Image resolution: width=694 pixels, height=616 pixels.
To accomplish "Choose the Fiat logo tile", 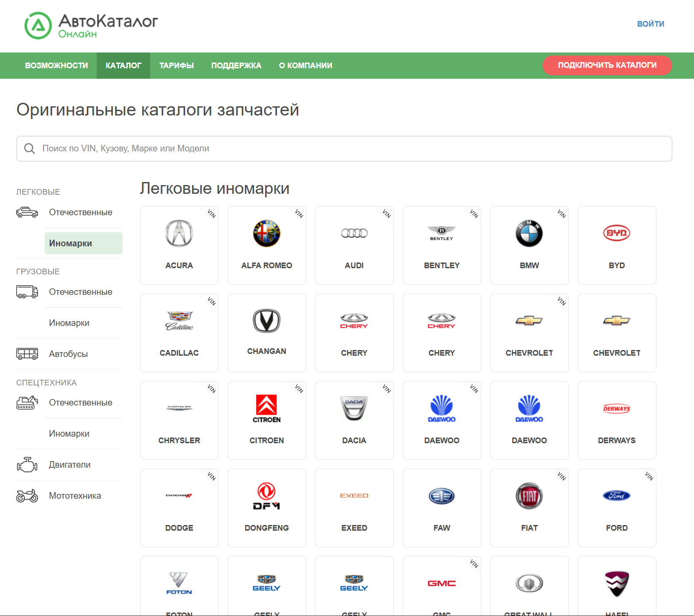I will pyautogui.click(x=529, y=508).
